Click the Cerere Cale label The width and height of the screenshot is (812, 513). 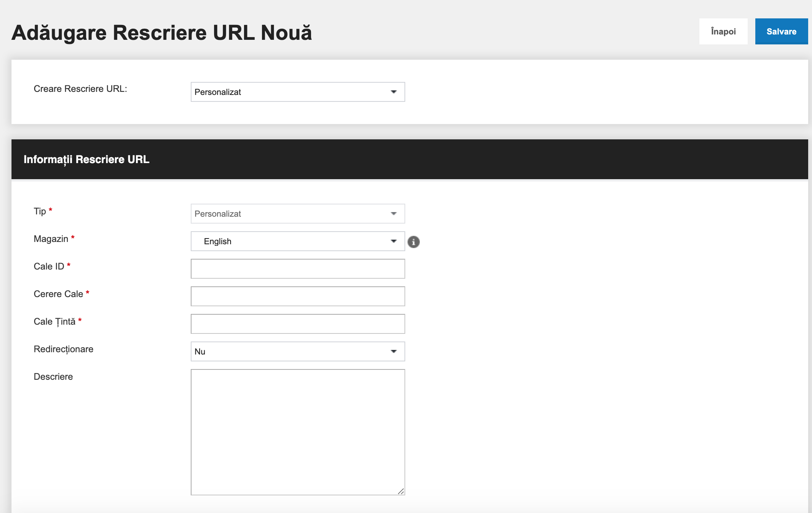[58, 294]
